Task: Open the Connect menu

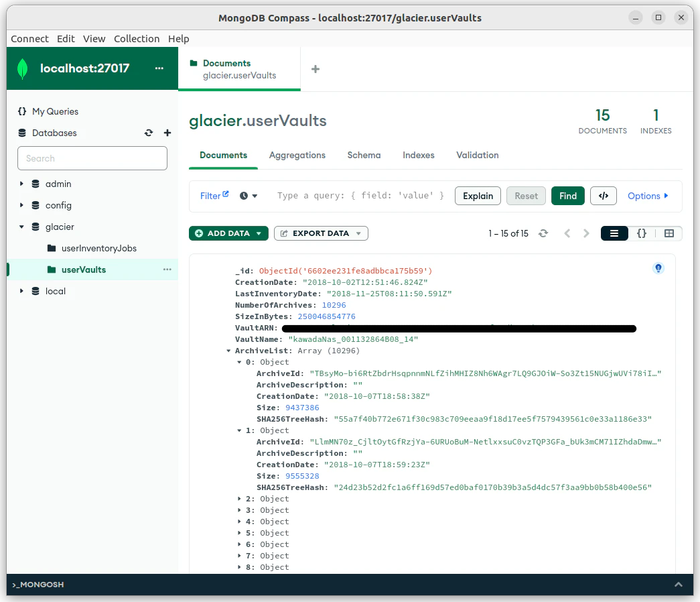Action: pyautogui.click(x=29, y=39)
